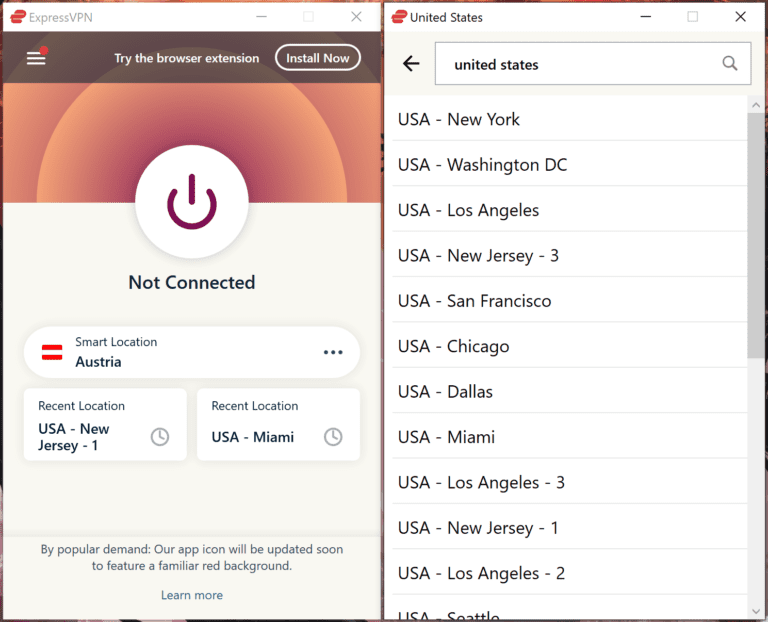Click clock icon on New Jersey recent card
The height and width of the screenshot is (622, 768).
click(x=160, y=436)
